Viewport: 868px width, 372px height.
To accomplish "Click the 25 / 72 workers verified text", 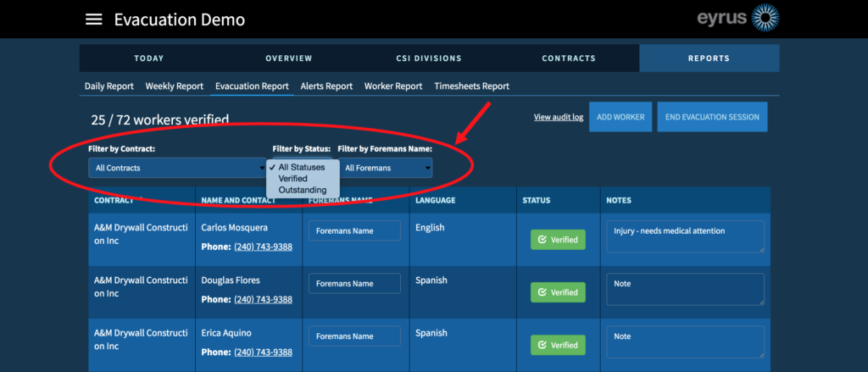I will (x=160, y=119).
